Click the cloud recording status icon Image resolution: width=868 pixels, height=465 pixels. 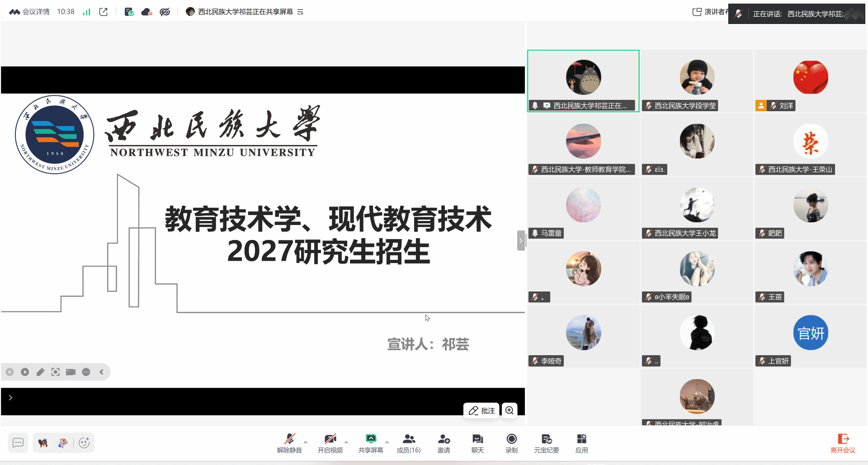click(146, 12)
